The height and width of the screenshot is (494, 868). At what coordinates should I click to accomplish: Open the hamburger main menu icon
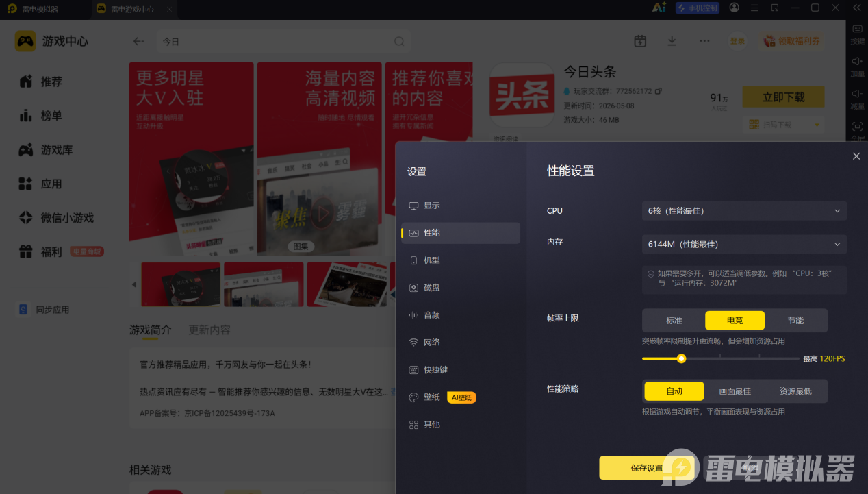click(754, 8)
